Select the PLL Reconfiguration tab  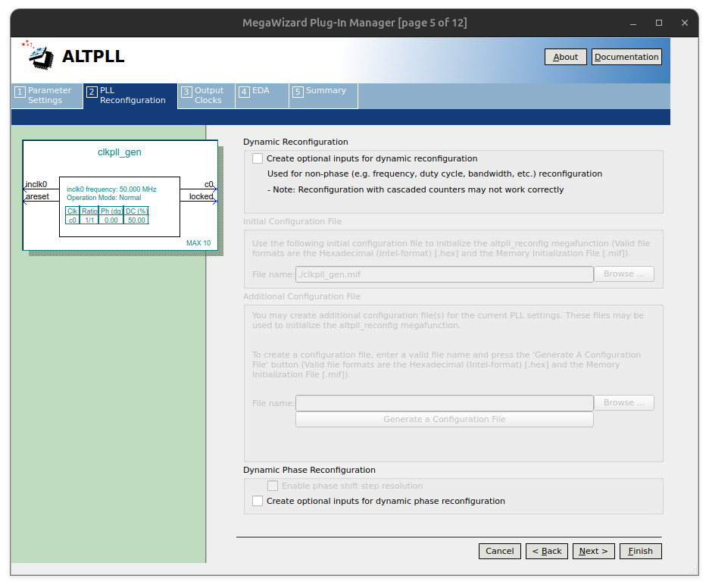130,95
